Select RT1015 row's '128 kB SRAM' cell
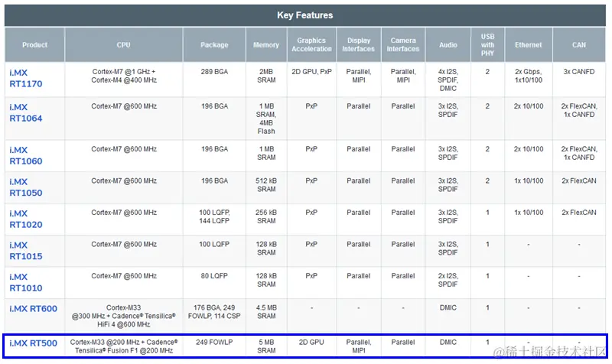612x364 pixels. click(x=266, y=251)
